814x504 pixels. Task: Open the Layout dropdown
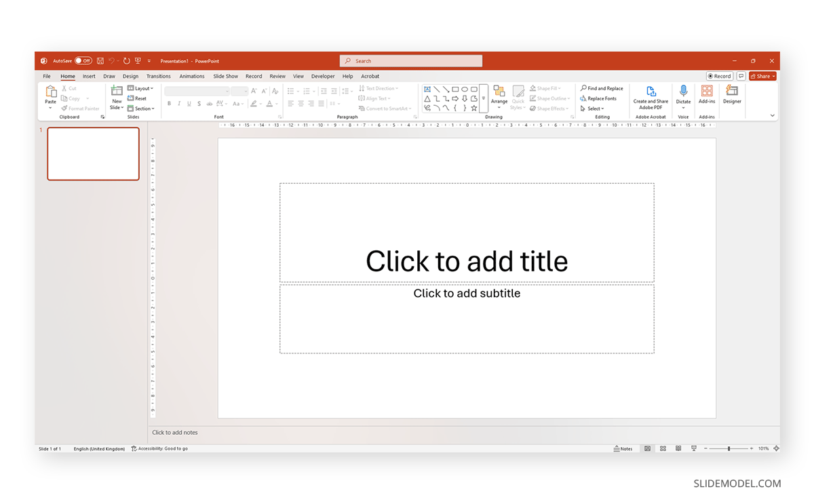tap(140, 88)
